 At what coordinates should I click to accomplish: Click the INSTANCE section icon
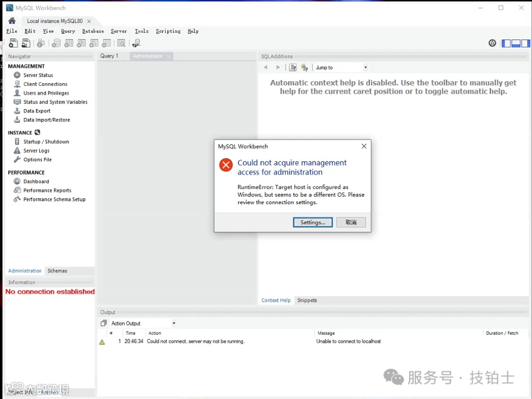pos(37,133)
